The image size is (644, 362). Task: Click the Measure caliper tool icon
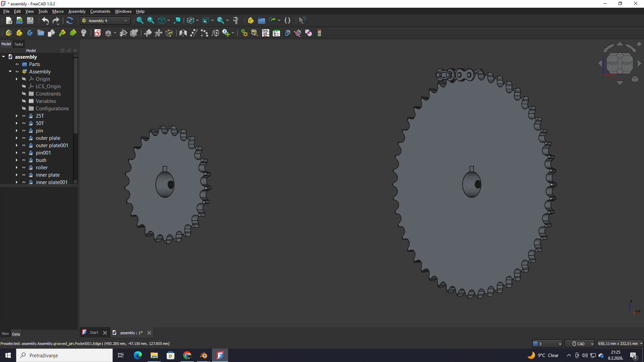click(x=235, y=20)
